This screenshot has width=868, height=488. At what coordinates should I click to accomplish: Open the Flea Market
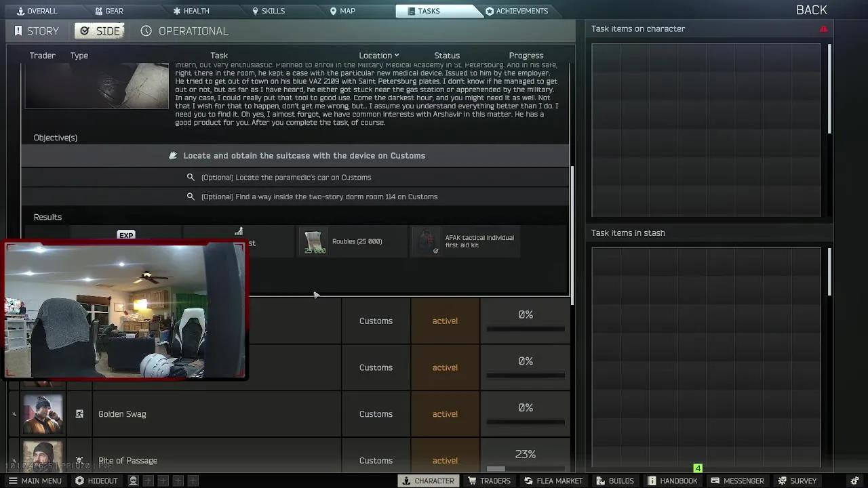click(x=553, y=481)
